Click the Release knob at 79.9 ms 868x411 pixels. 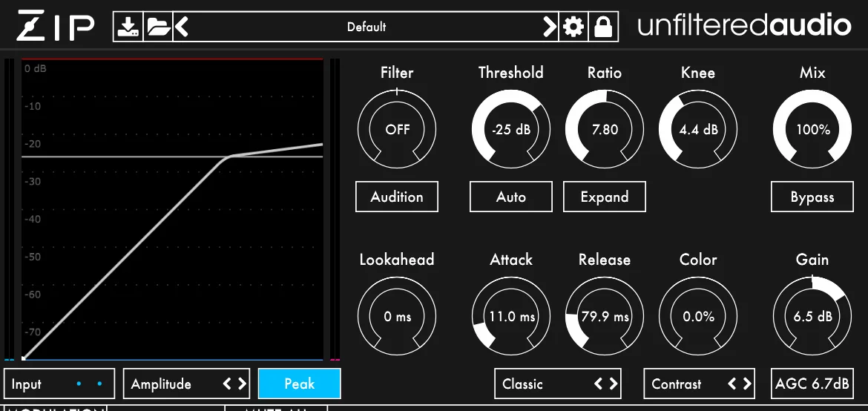click(605, 316)
